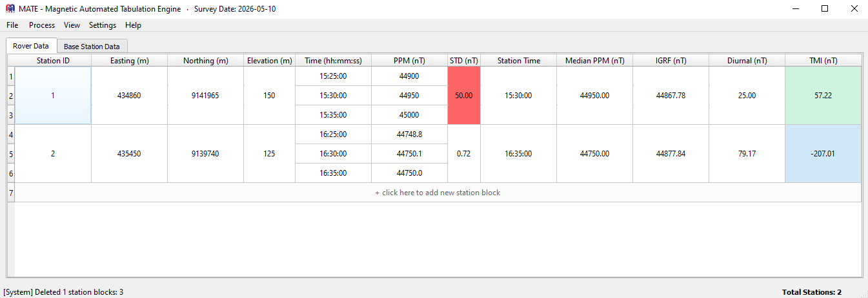Open the View menu
Image resolution: width=868 pixels, height=298 pixels.
(x=72, y=25)
